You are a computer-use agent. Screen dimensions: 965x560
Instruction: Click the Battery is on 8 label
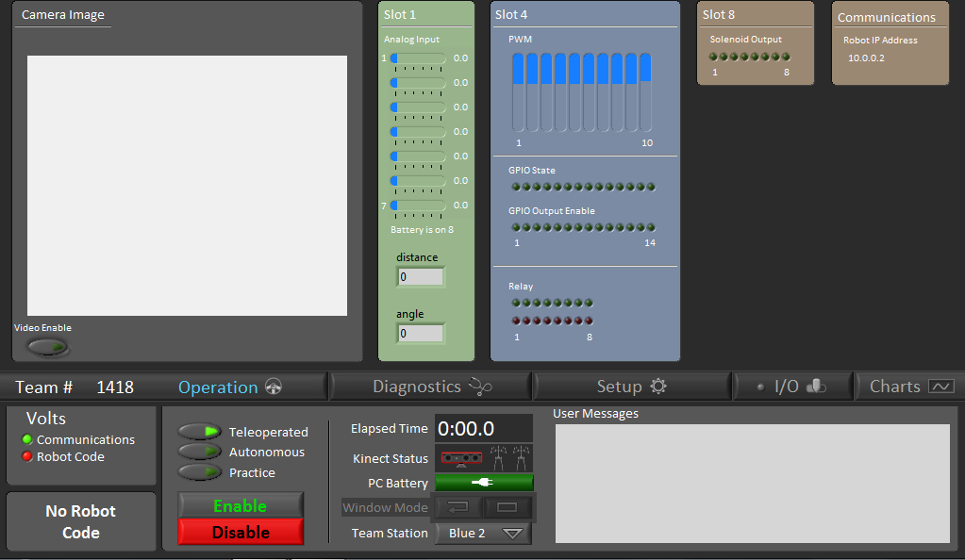[x=423, y=230]
